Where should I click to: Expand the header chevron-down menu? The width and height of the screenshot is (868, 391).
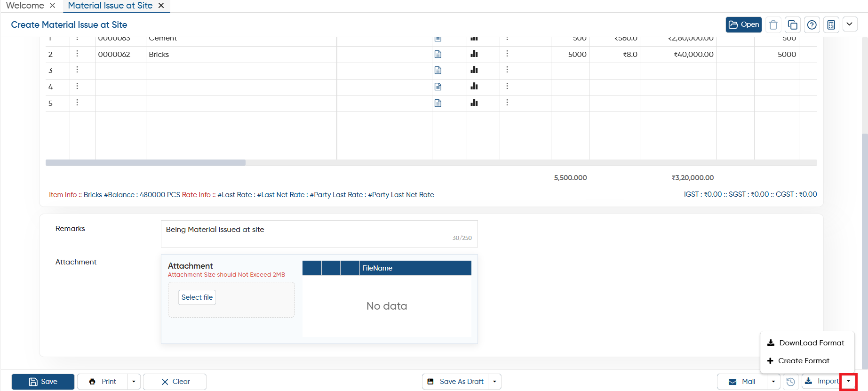[x=850, y=24]
